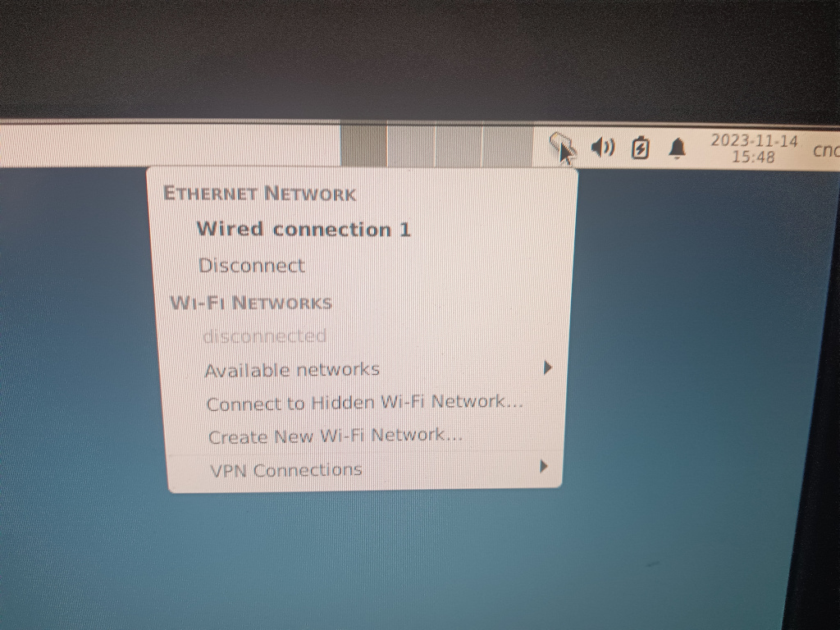The width and height of the screenshot is (840, 630).
Task: Switch to the first workspace
Action: coord(363,144)
